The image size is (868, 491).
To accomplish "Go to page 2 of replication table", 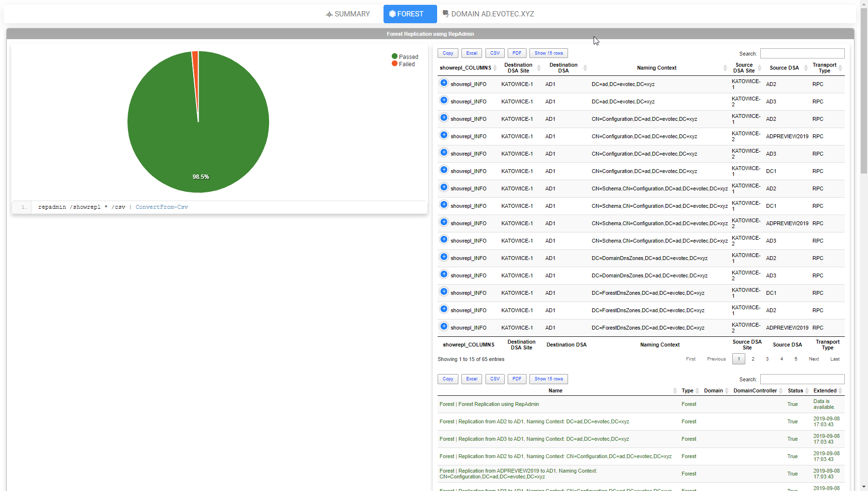I will click(x=753, y=359).
